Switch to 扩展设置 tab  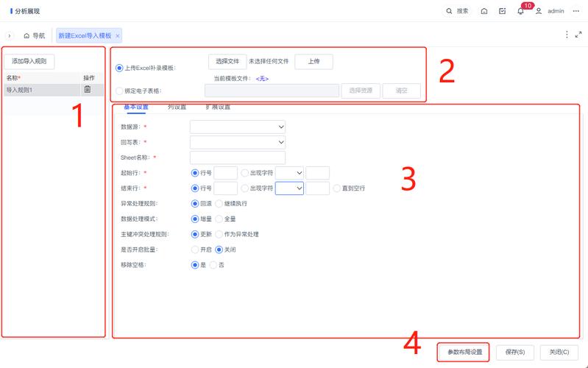218,107
